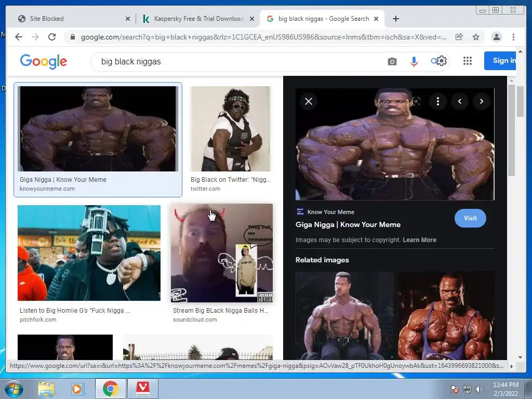Click the page scroll up arrow

(x=520, y=51)
